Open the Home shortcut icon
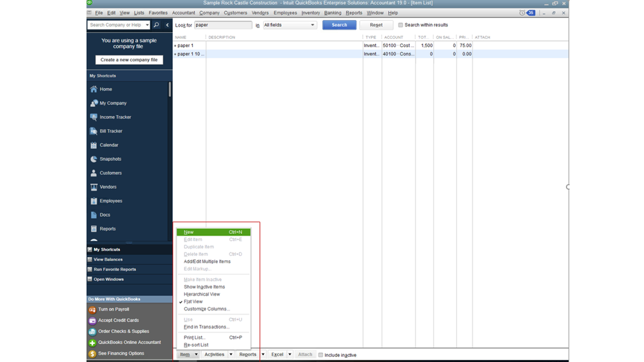Viewport: 644px width, 362px height. [x=93, y=89]
